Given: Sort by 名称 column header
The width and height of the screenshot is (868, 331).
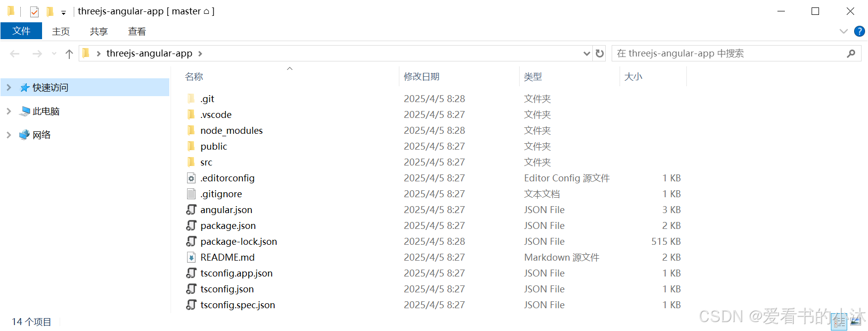Looking at the screenshot, I should (x=194, y=77).
